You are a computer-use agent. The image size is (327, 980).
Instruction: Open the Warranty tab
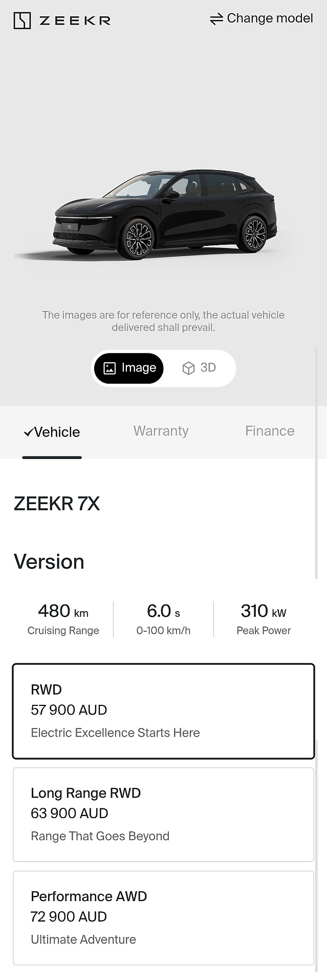[x=161, y=431]
